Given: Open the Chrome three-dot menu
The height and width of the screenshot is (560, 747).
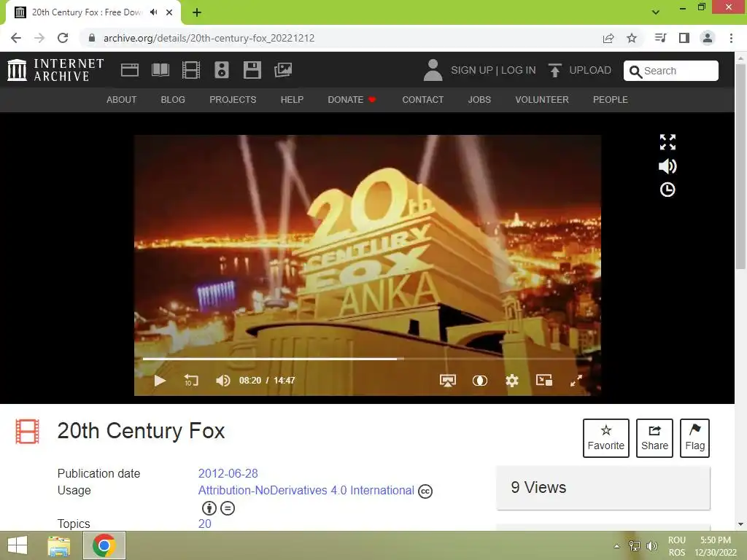Looking at the screenshot, I should [731, 38].
